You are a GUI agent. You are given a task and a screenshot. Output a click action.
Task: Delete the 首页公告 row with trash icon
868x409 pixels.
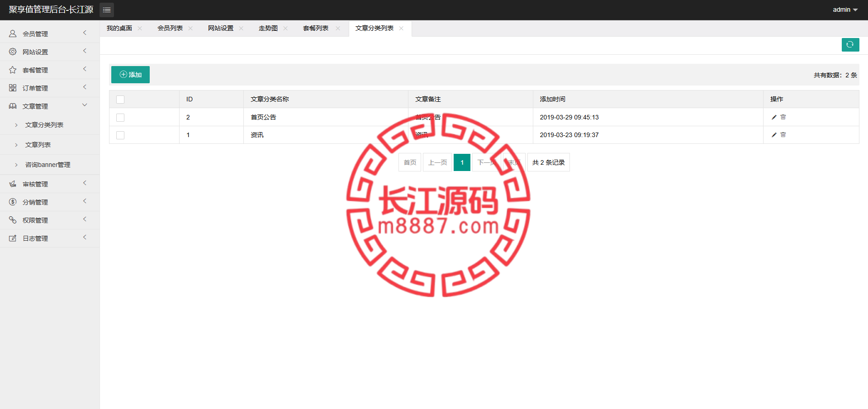(x=783, y=117)
